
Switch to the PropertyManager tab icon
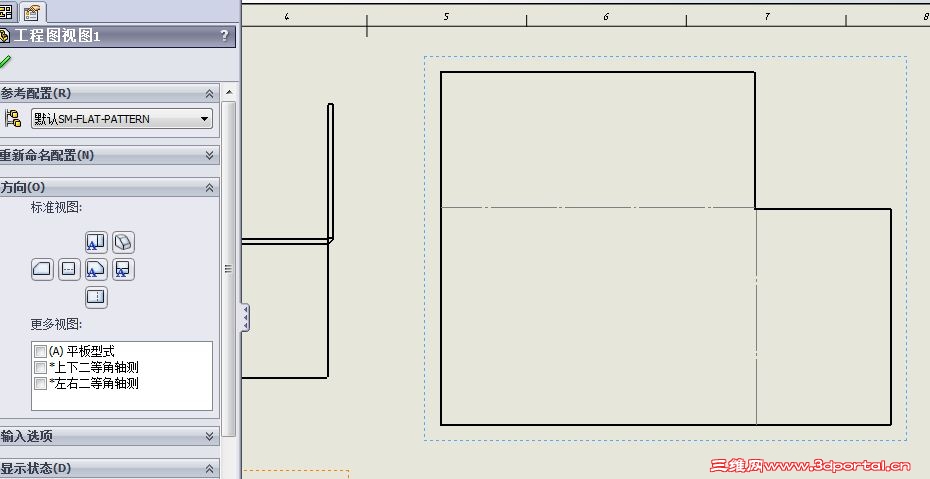pyautogui.click(x=31, y=12)
